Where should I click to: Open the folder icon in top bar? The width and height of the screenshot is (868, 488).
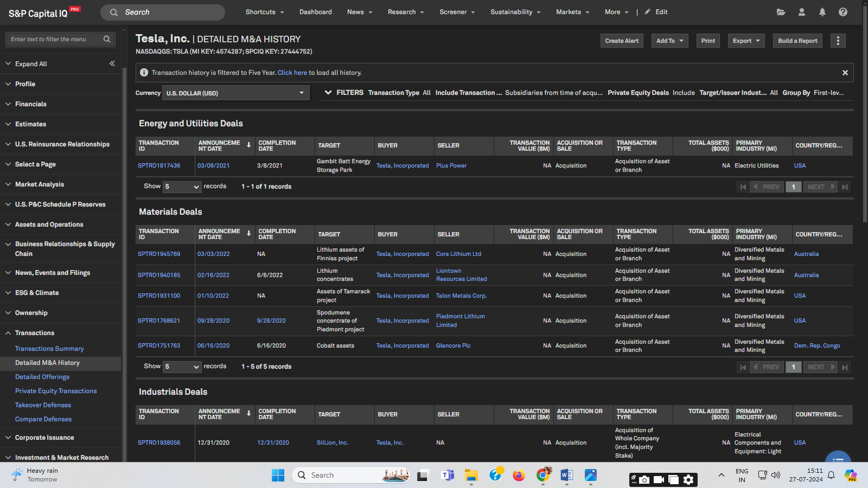(x=781, y=12)
